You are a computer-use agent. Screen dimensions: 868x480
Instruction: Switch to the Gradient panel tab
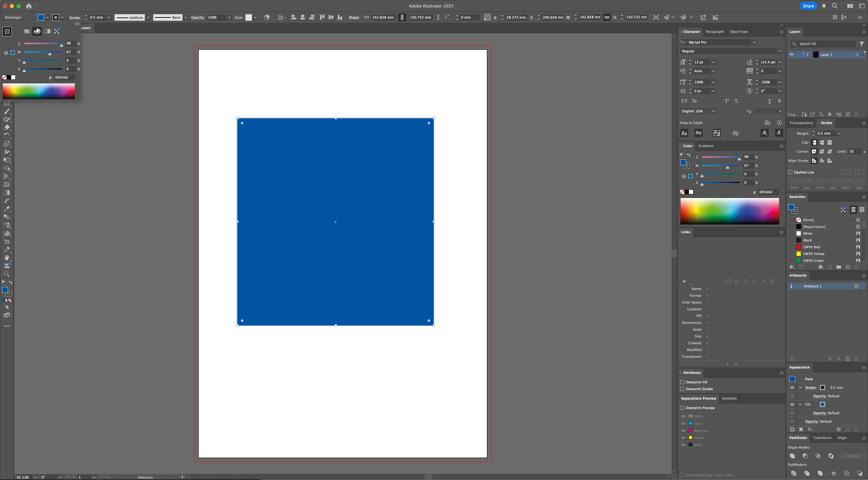coord(706,146)
